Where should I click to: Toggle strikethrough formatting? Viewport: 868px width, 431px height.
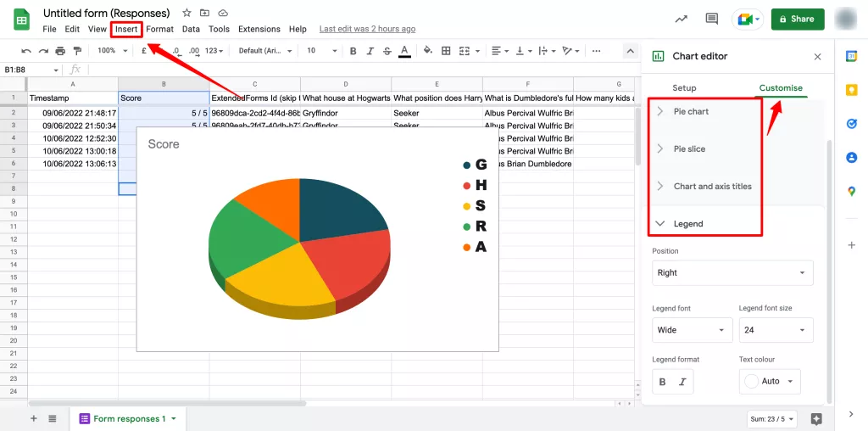coord(387,51)
